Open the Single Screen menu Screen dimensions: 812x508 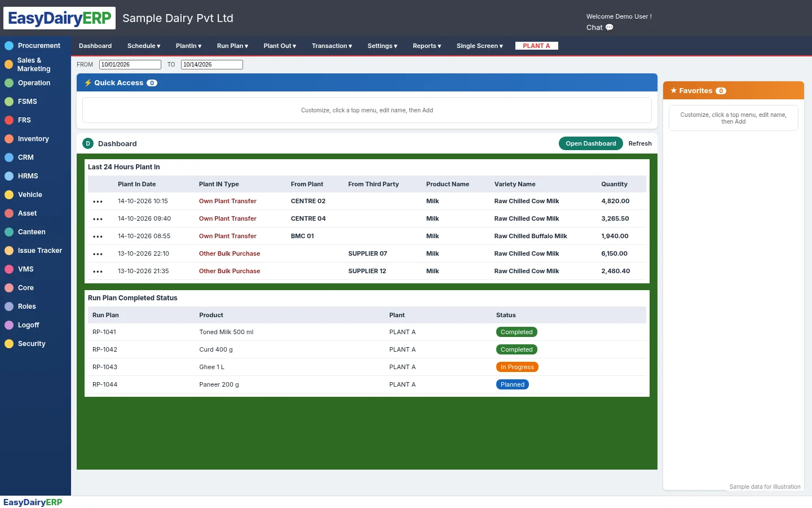tap(479, 46)
